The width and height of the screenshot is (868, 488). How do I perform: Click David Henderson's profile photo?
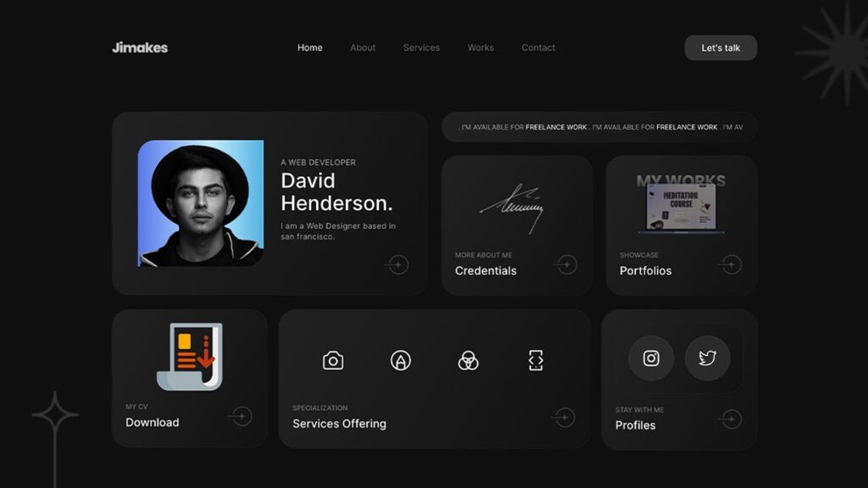pyautogui.click(x=201, y=203)
